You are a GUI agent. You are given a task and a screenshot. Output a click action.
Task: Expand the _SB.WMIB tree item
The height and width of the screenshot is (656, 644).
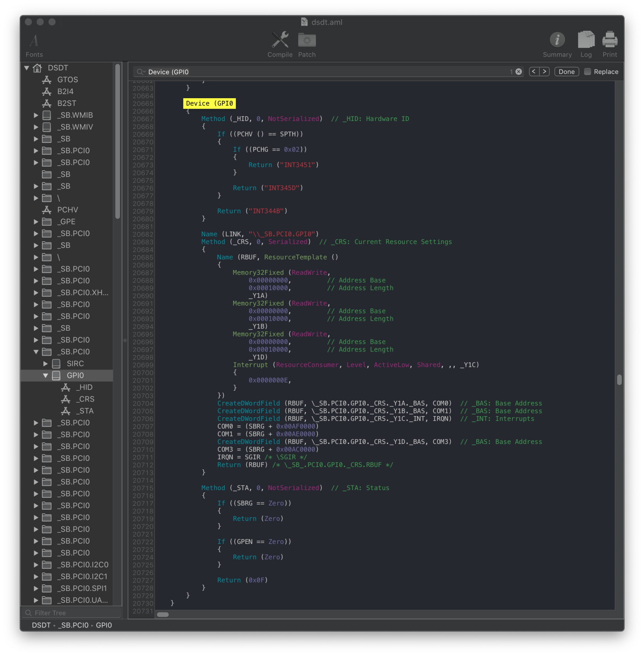click(x=36, y=115)
